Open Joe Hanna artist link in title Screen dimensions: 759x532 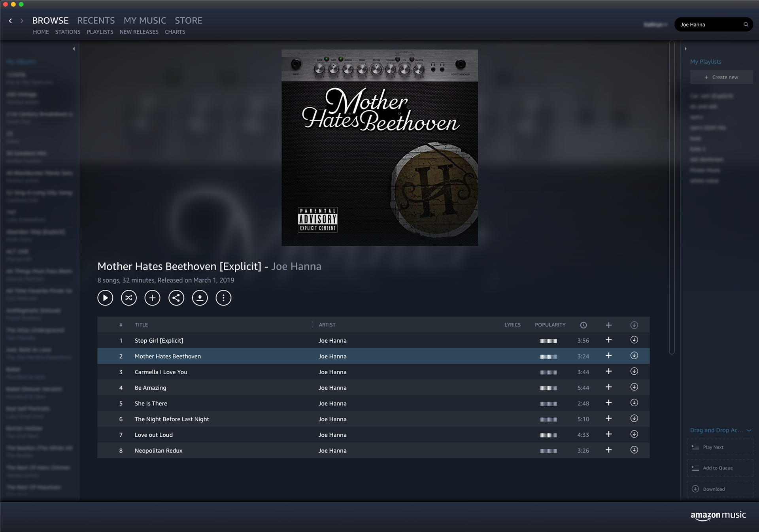tap(296, 266)
